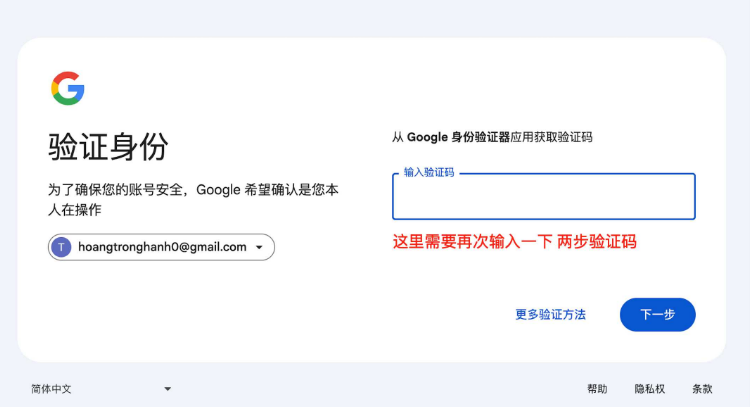The image size is (750, 407).
Task: Focus the 输入验证码 verification code field
Action: (543, 201)
